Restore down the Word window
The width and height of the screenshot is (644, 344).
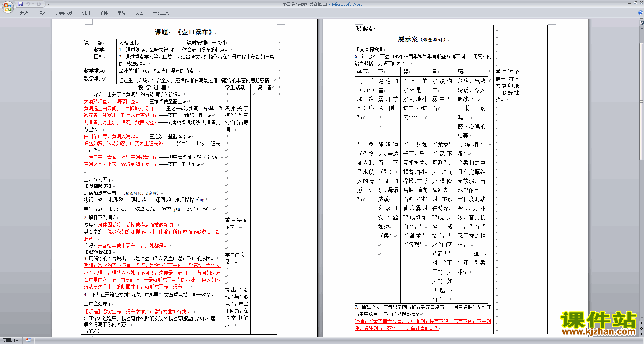pyautogui.click(x=635, y=3)
